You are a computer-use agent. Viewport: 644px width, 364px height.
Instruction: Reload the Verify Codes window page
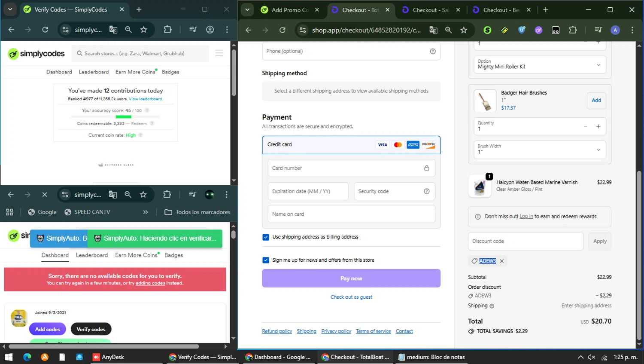point(45,30)
